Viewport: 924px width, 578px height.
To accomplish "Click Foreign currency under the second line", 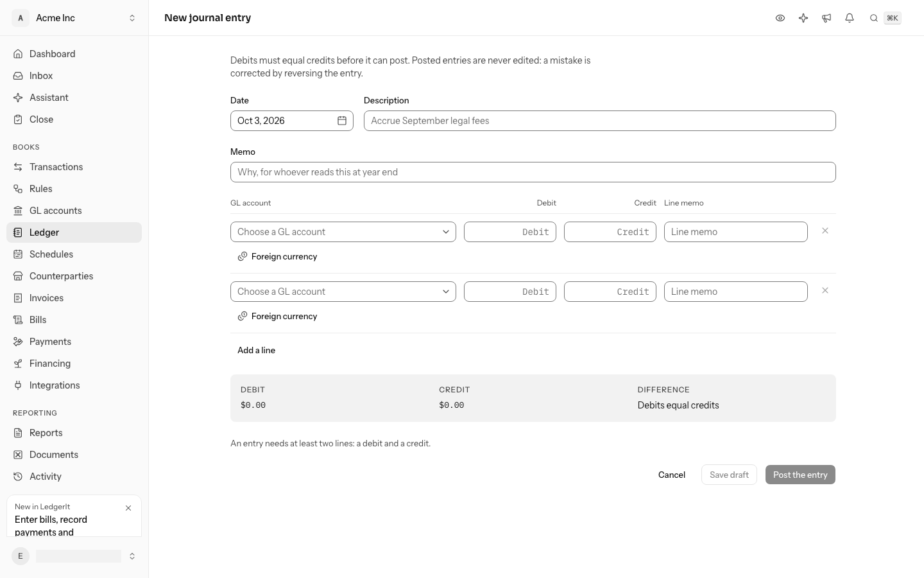I will [277, 316].
